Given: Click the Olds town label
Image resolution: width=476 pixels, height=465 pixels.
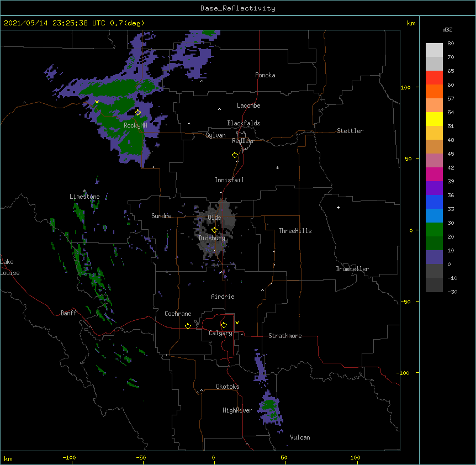Looking at the screenshot, I should [x=214, y=218].
